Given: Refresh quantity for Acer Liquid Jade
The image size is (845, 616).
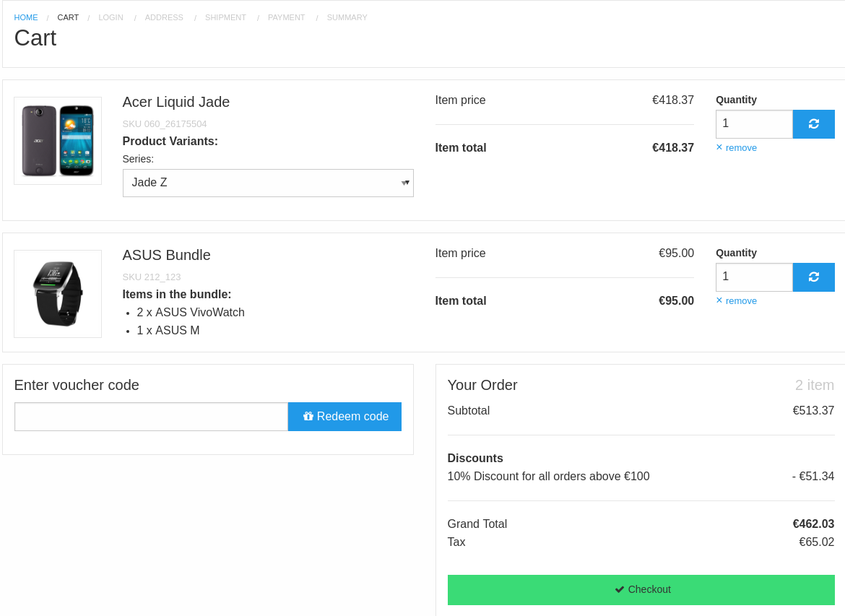Looking at the screenshot, I should [814, 124].
